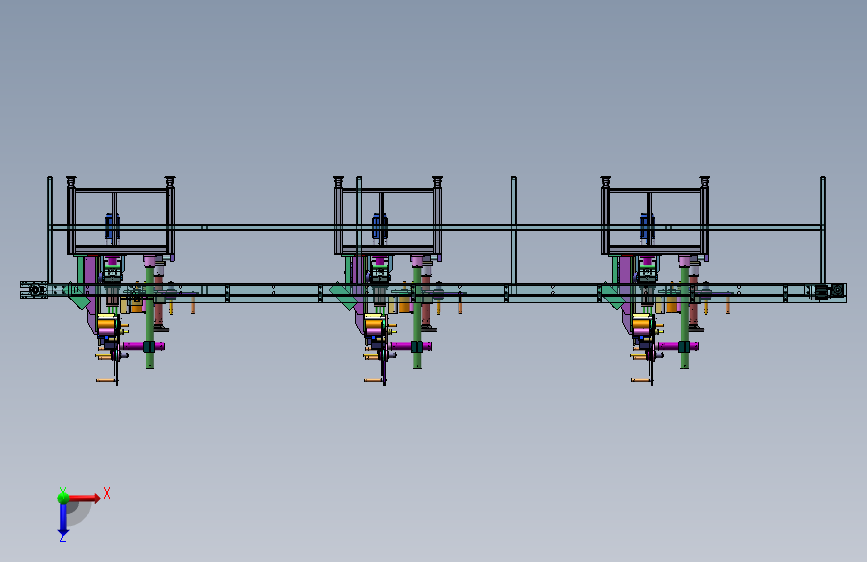Select the magenta horizontal rod under the middle station
Viewport: 867px width, 562px height.
point(411,347)
